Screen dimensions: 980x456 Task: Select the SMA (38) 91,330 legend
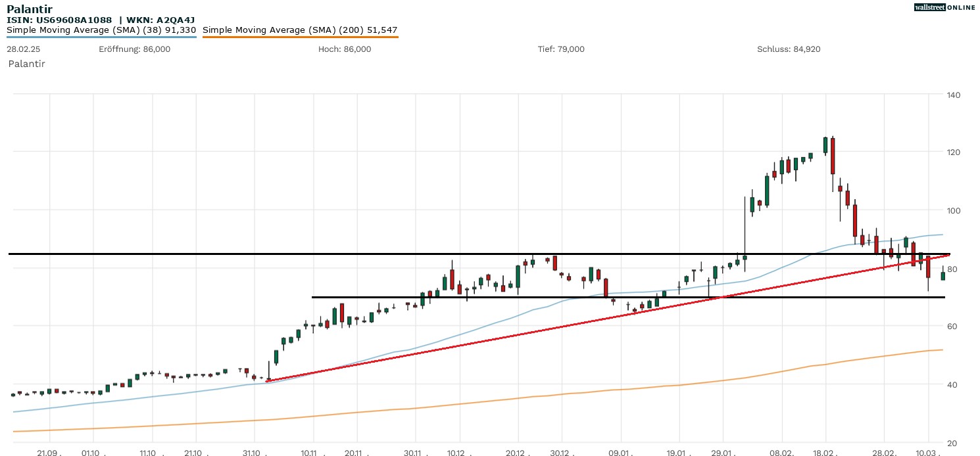pyautogui.click(x=101, y=30)
